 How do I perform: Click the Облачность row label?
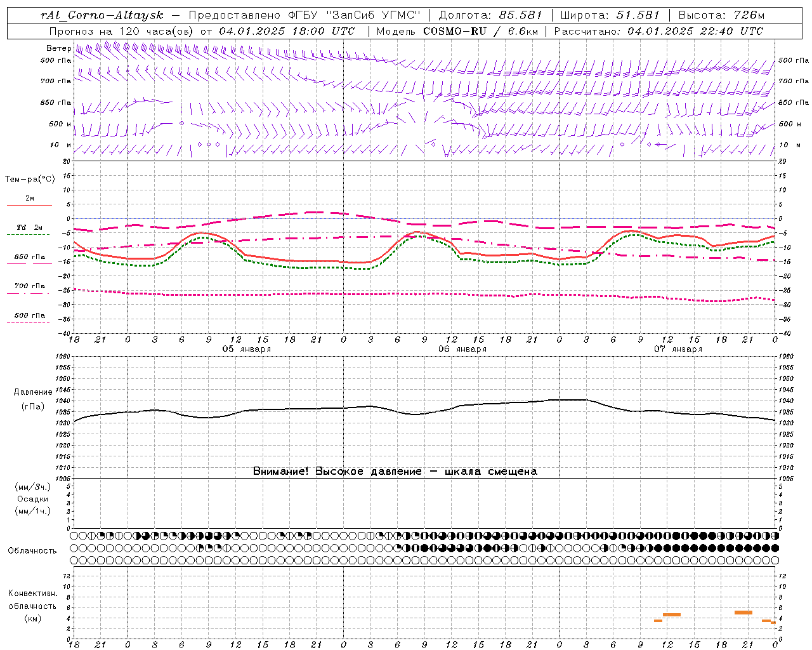pos(32,551)
